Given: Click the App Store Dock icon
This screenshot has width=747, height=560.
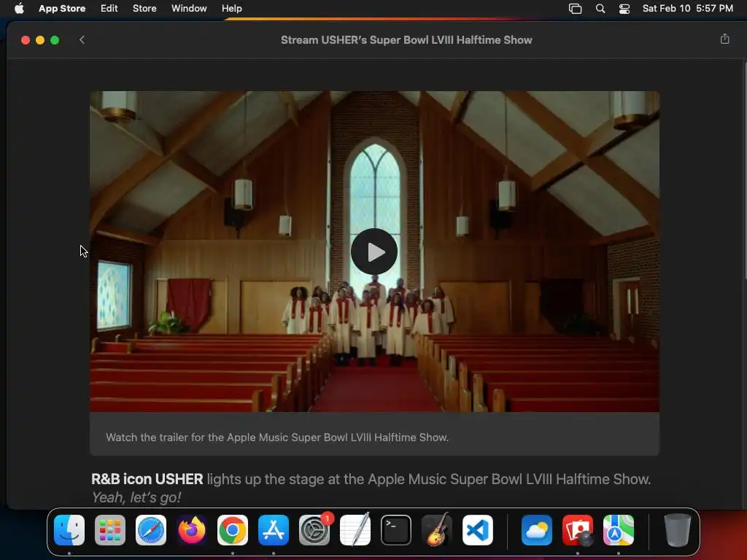Looking at the screenshot, I should tap(274, 530).
